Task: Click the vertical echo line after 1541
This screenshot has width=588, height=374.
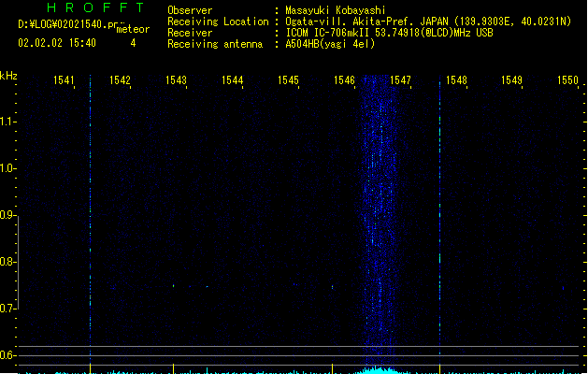Action: [90, 222]
